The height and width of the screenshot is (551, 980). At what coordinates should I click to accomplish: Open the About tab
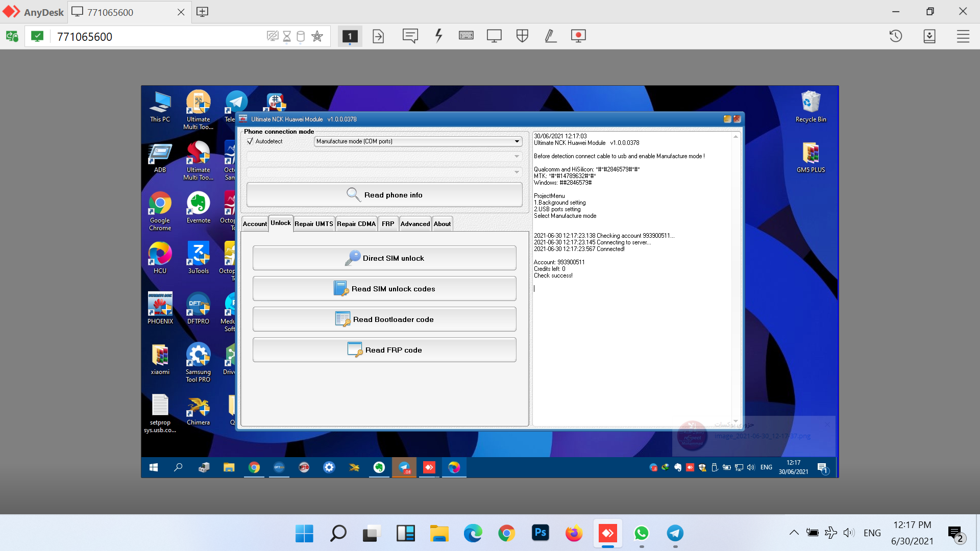pos(442,224)
